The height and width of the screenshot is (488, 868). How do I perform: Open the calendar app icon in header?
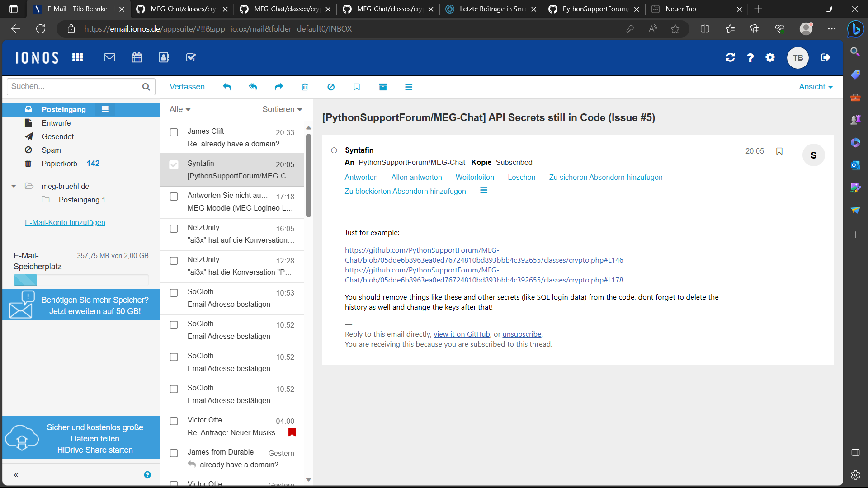137,57
